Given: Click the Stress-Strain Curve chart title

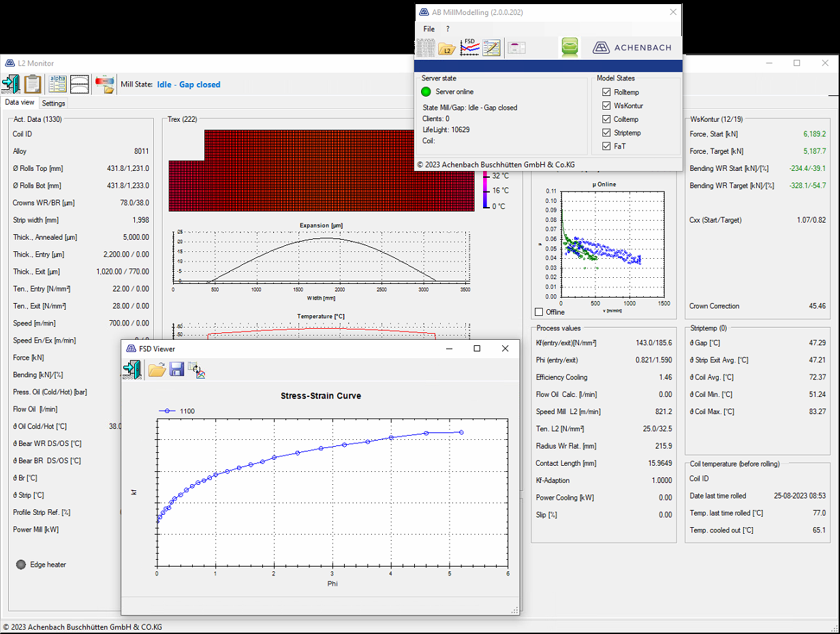Looking at the screenshot, I should tap(321, 396).
